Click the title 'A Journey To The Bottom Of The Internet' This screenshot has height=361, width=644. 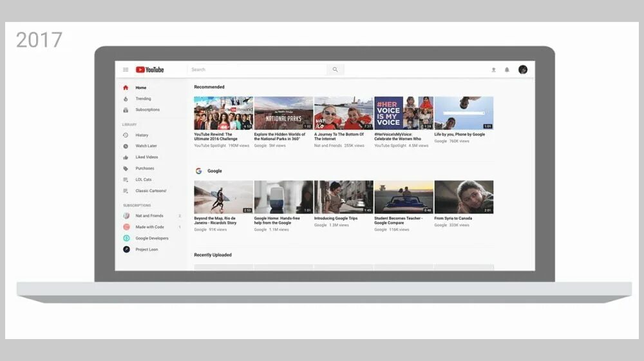pos(339,137)
